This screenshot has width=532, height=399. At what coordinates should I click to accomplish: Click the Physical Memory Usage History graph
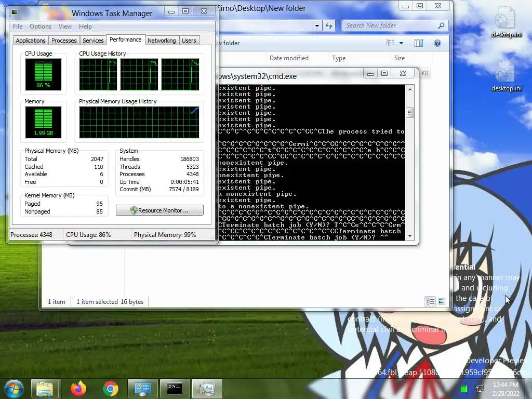(139, 122)
